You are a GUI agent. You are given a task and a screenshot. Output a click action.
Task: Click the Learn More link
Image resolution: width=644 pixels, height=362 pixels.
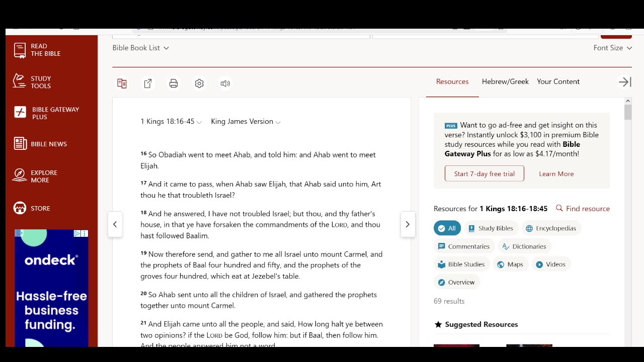click(x=556, y=174)
